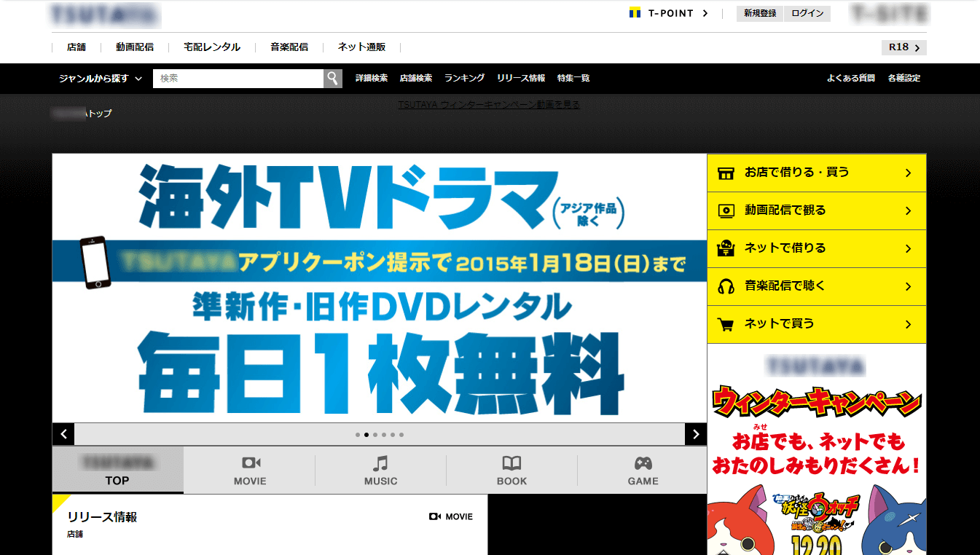Select the sixth carousel dot
The image size is (980, 555).
click(x=401, y=435)
